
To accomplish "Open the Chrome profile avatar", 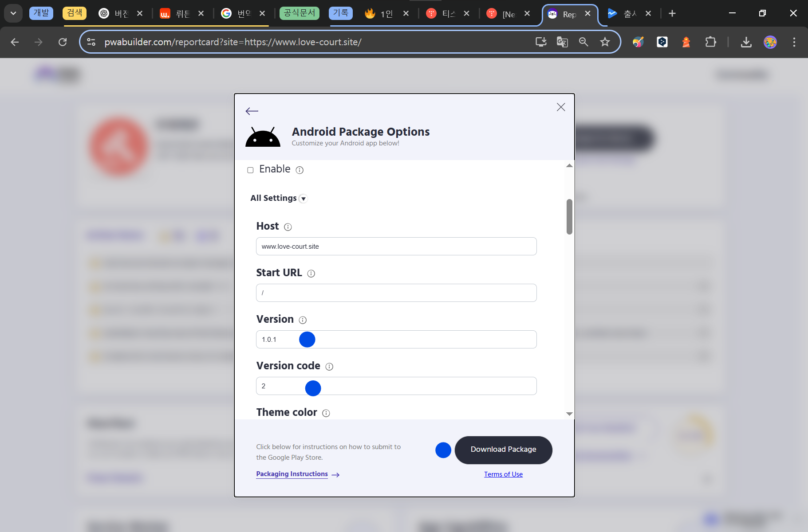I will tap(770, 42).
